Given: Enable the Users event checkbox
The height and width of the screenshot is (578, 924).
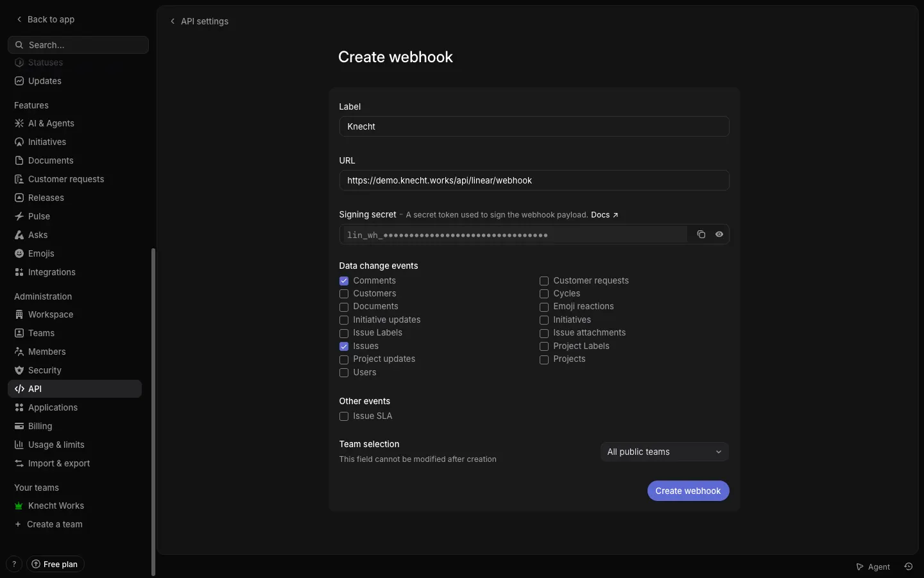Looking at the screenshot, I should click(x=344, y=373).
